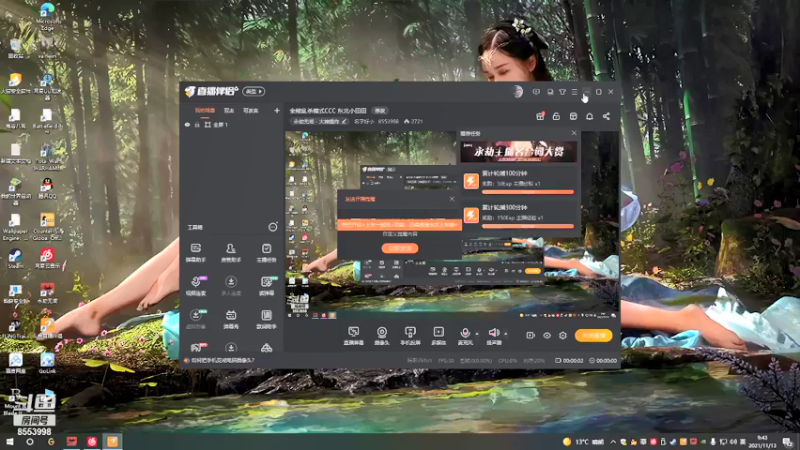The image size is (800, 450).
Task: Open the read-danmaku tool in toolbox
Action: (266, 286)
